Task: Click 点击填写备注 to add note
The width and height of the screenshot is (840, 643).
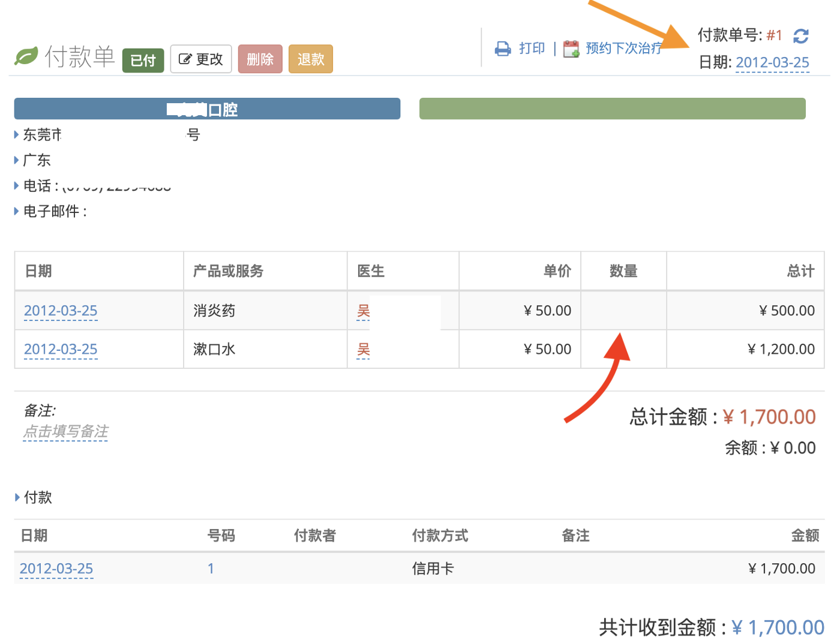Action: pyautogui.click(x=65, y=431)
